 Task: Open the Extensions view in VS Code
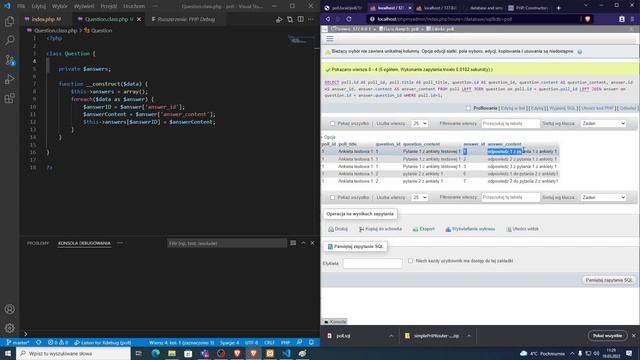[9, 98]
